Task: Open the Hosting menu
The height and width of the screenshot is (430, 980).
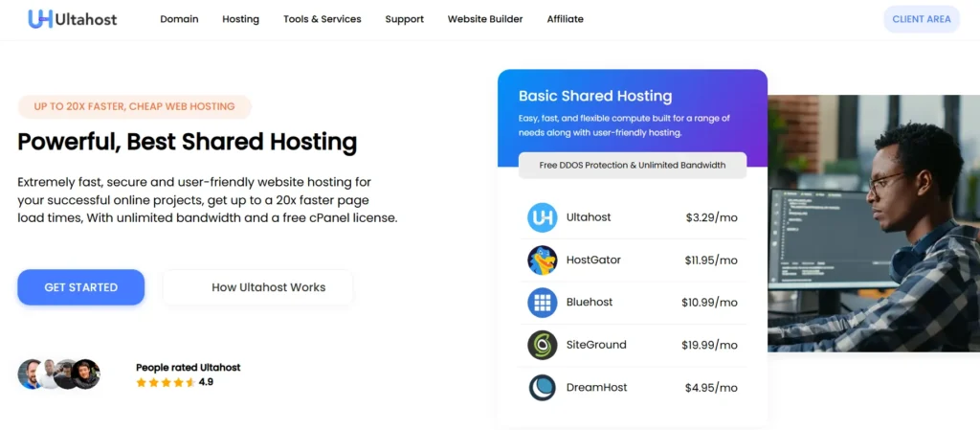Action: click(240, 19)
